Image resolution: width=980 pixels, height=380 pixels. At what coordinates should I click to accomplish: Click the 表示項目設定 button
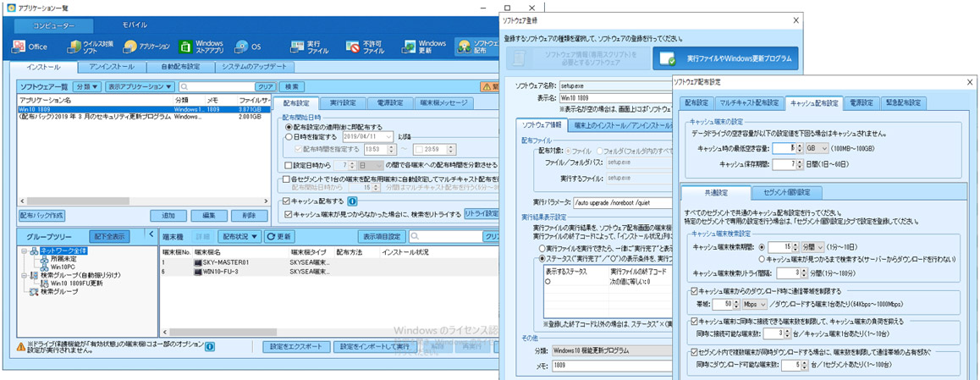381,236
